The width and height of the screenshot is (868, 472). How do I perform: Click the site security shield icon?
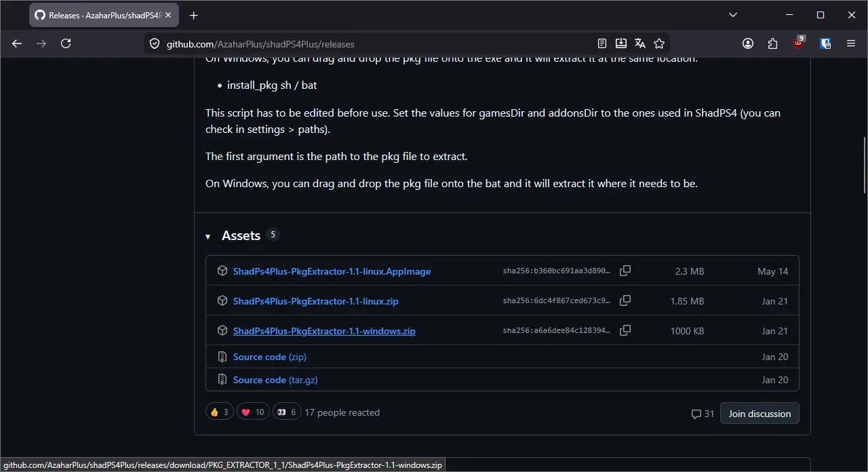[155, 43]
